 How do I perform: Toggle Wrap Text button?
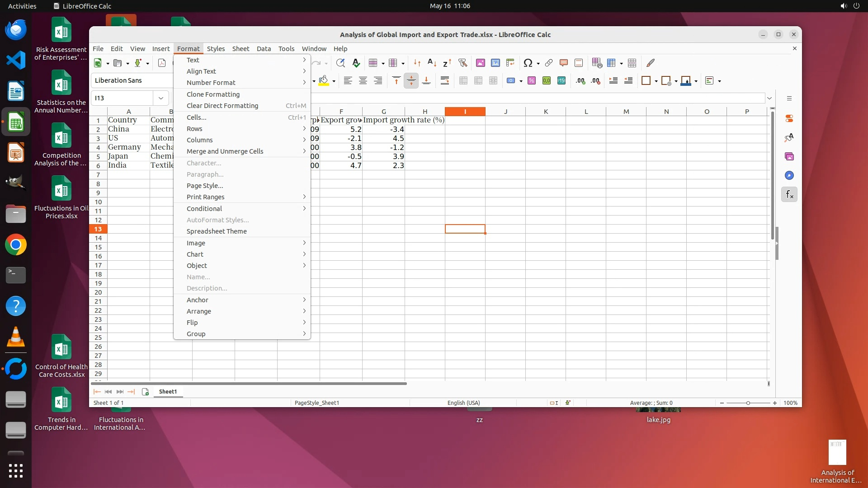[x=444, y=80]
